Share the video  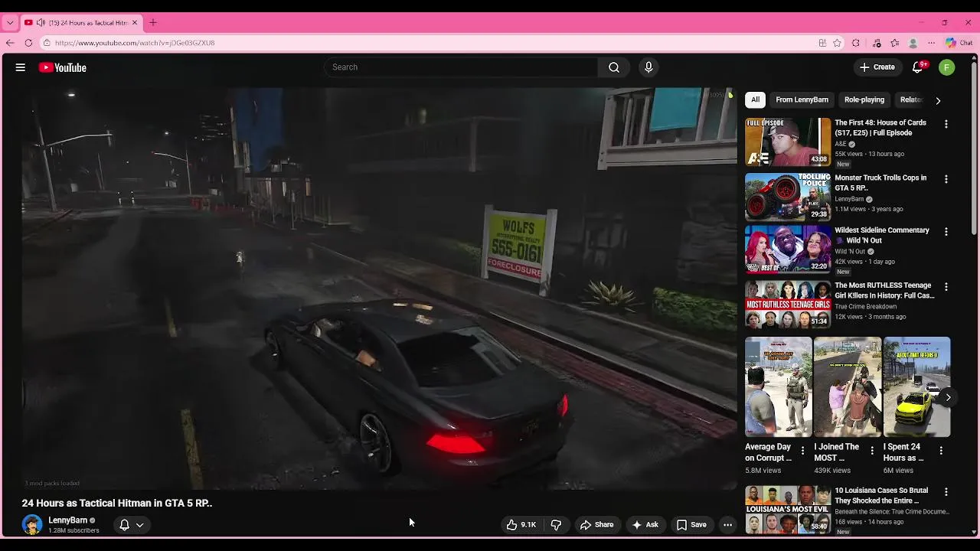[596, 525]
